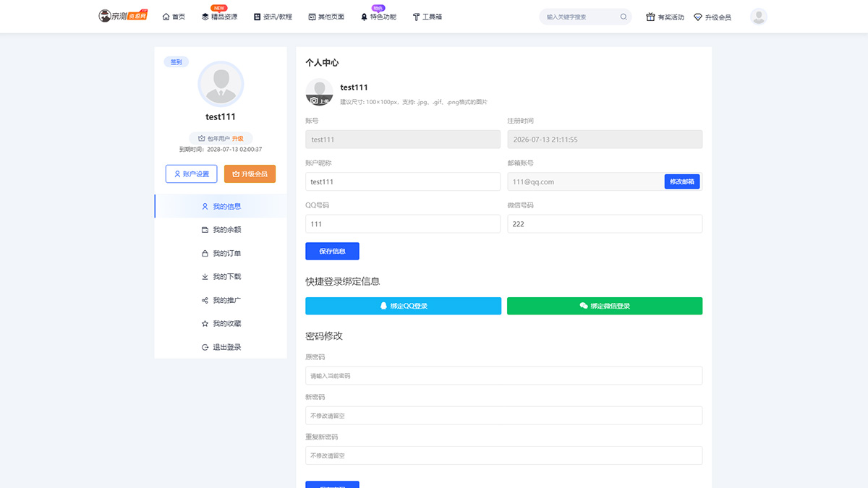
Task: Click the person icon beside 我的信息
Action: point(205,206)
